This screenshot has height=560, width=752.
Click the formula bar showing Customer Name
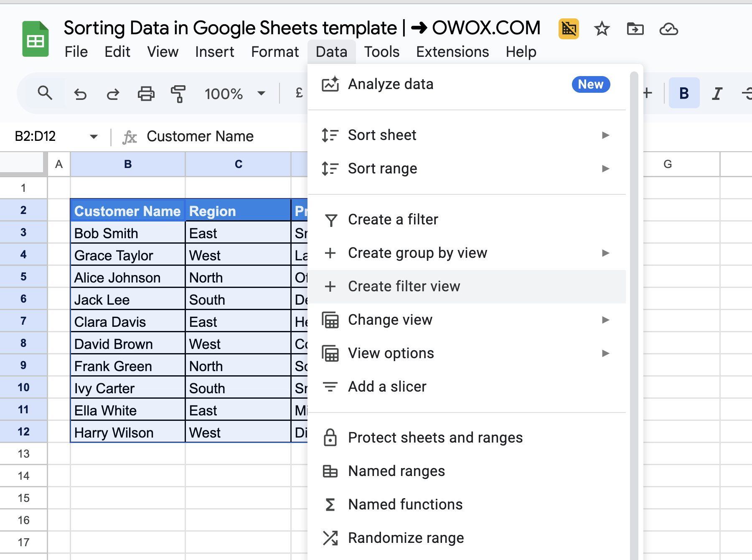[x=200, y=136]
